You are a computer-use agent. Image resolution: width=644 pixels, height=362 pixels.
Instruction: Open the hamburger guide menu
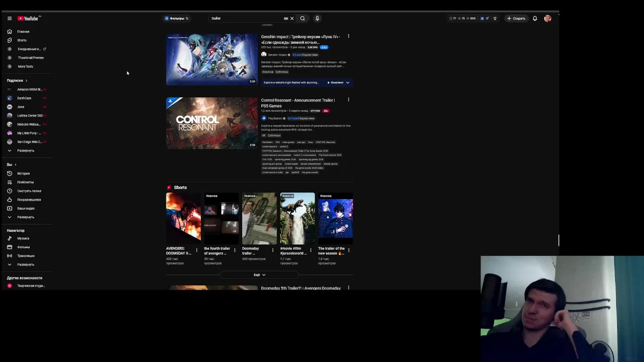click(9, 19)
